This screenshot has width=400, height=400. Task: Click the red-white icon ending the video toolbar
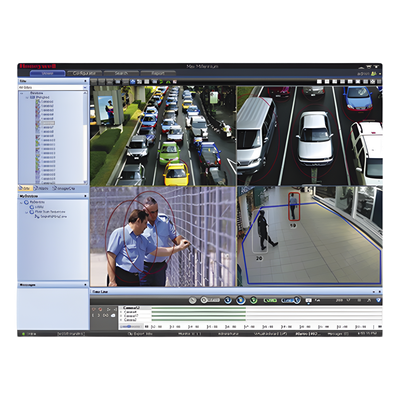click(x=175, y=82)
